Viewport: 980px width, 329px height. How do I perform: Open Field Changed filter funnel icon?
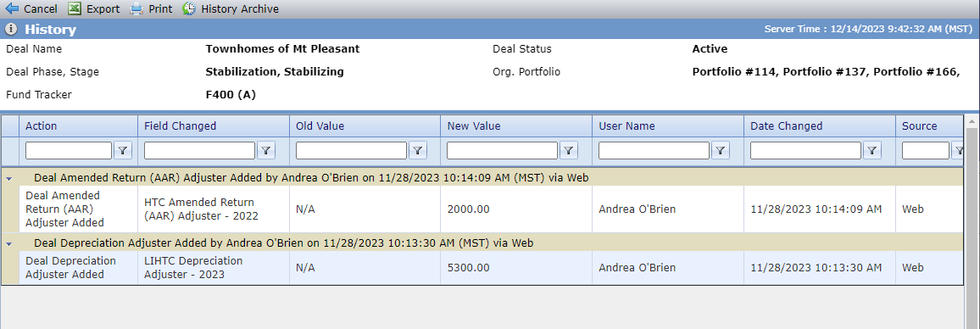click(266, 150)
